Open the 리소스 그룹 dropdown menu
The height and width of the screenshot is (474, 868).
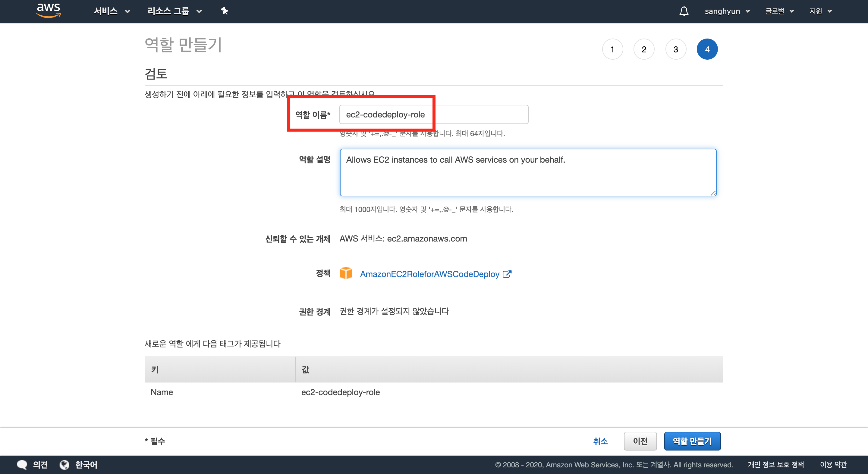click(174, 11)
